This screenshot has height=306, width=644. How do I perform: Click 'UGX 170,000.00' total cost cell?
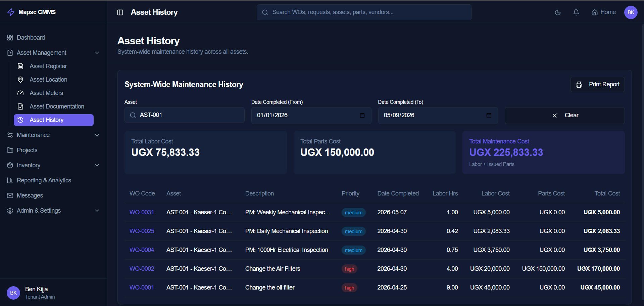click(598, 269)
